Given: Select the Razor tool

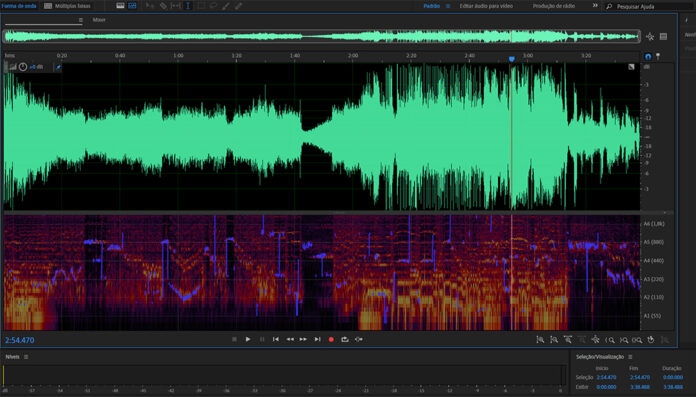Looking at the screenshot, I should pos(163,6).
